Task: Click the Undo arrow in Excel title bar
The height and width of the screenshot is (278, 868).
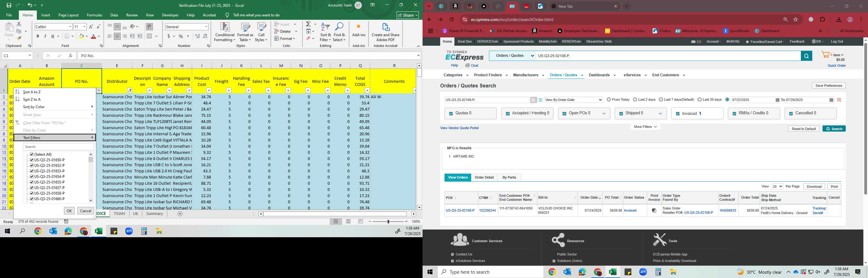Action: (30, 5)
